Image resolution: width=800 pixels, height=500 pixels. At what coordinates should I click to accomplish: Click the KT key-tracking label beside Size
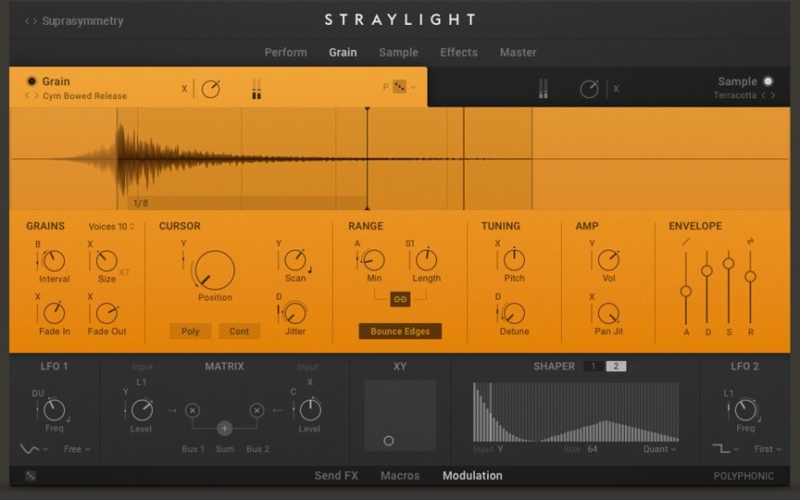click(124, 272)
